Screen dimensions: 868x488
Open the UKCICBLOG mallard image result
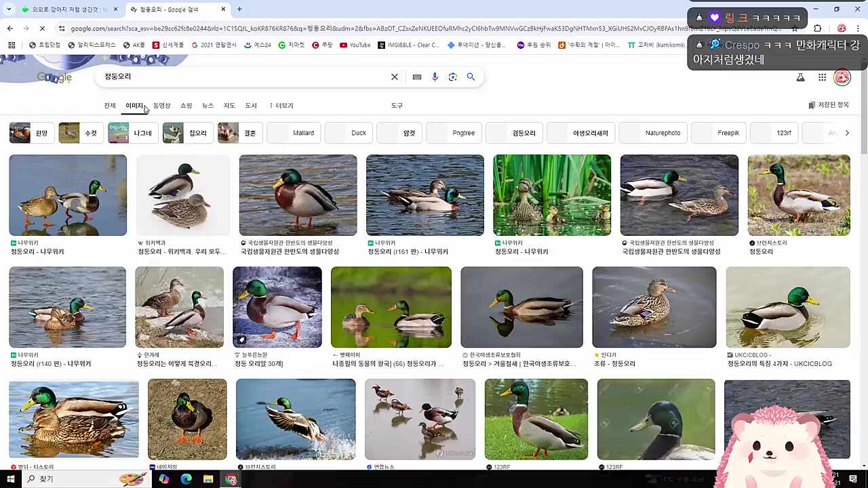pos(788,307)
